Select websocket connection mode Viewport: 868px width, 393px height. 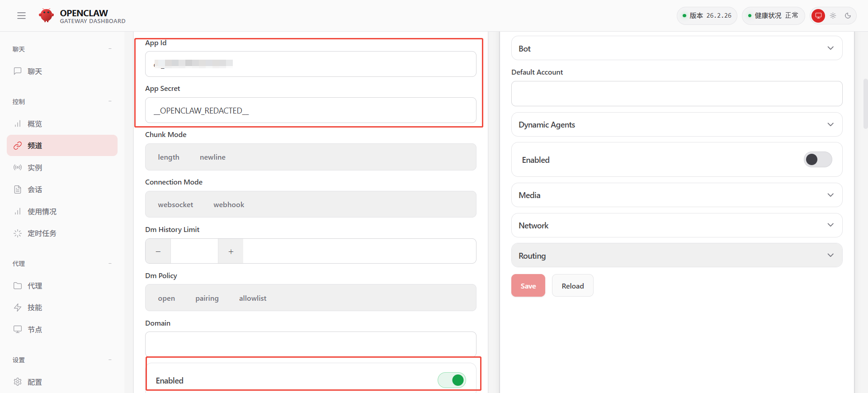(x=175, y=204)
